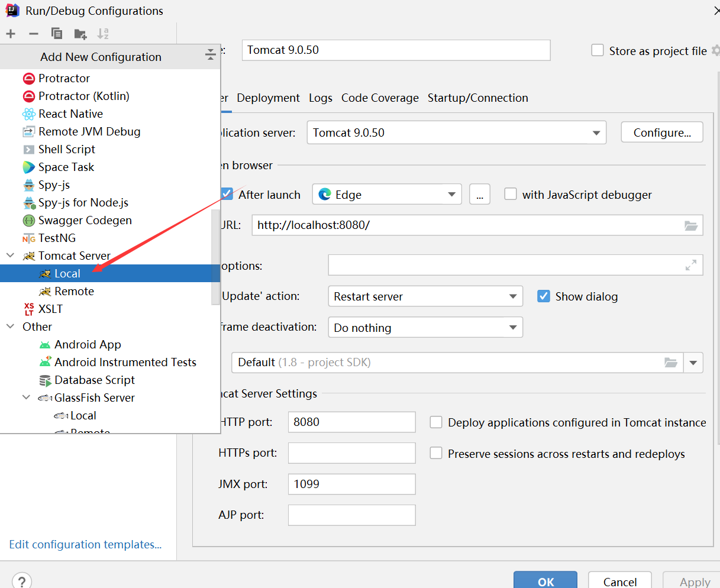Open Application server Tomcat 9.0.50 dropdown
Viewport: 720px width, 588px height.
click(x=457, y=133)
